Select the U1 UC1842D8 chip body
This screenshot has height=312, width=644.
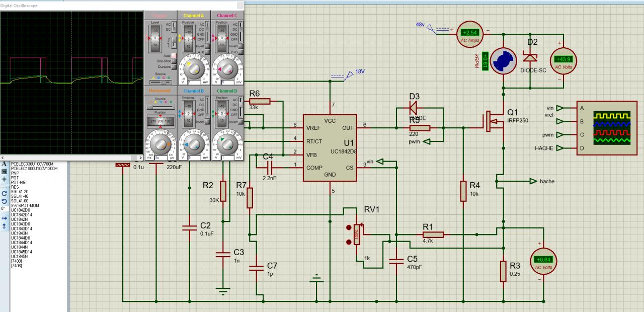[x=330, y=148]
